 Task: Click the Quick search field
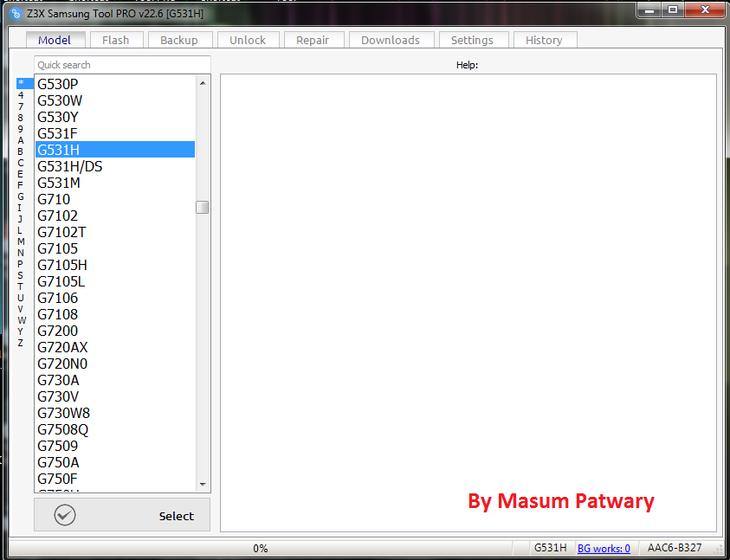click(122, 65)
